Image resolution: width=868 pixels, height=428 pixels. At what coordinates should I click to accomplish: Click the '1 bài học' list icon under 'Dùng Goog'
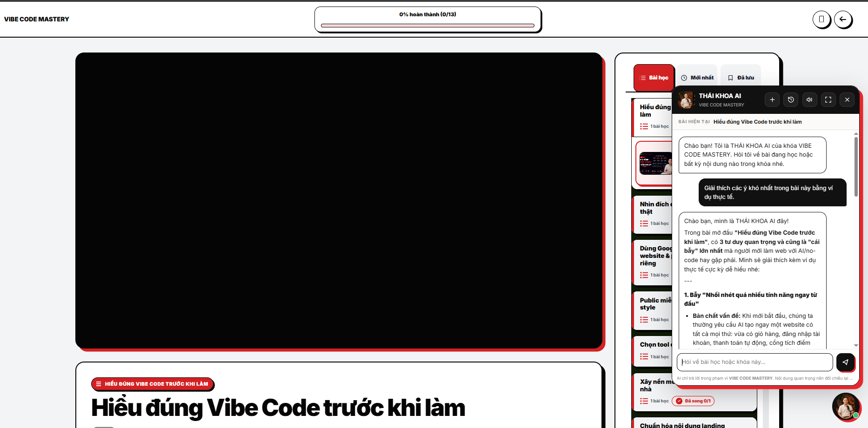coord(644,275)
